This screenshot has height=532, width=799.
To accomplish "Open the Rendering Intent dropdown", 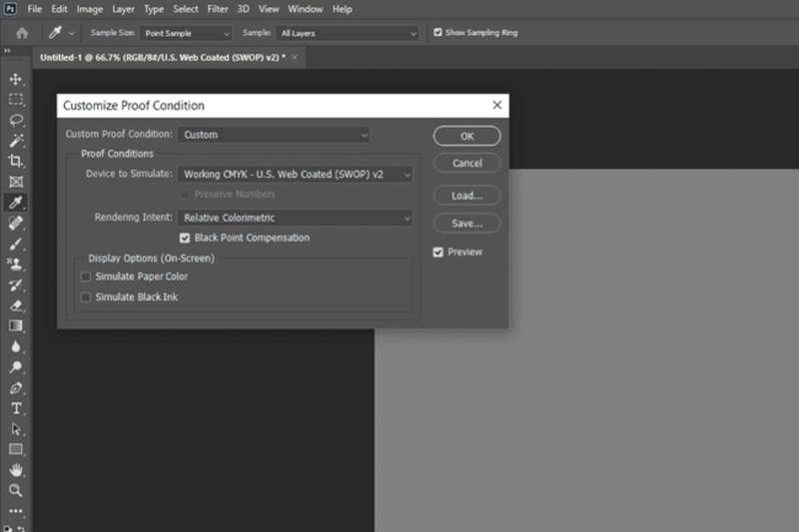I will coord(295,218).
